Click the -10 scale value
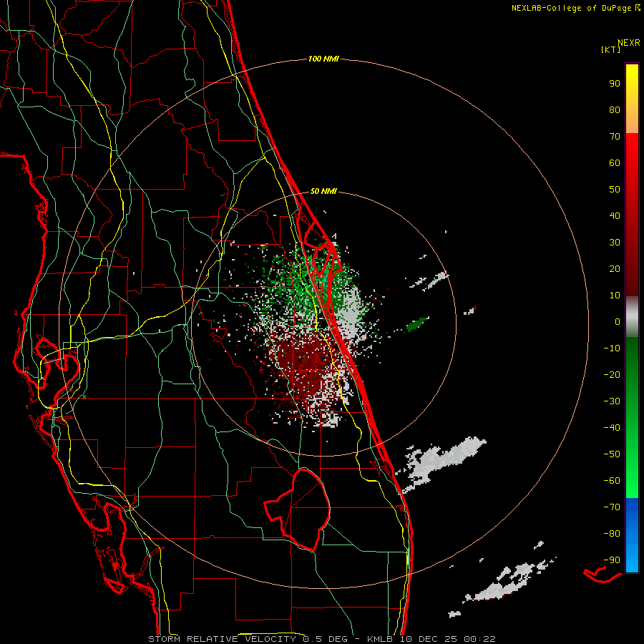 (612, 348)
